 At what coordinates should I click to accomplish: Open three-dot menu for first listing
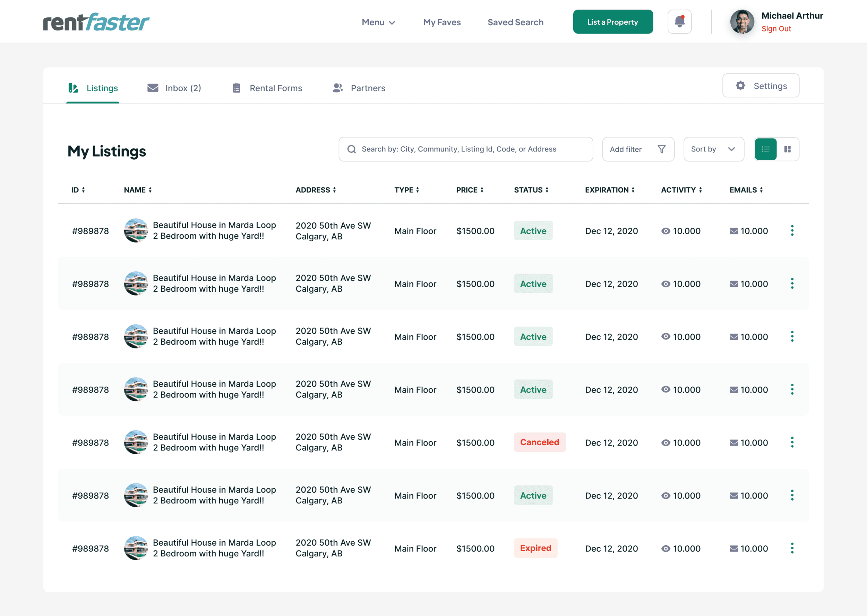pyautogui.click(x=792, y=231)
